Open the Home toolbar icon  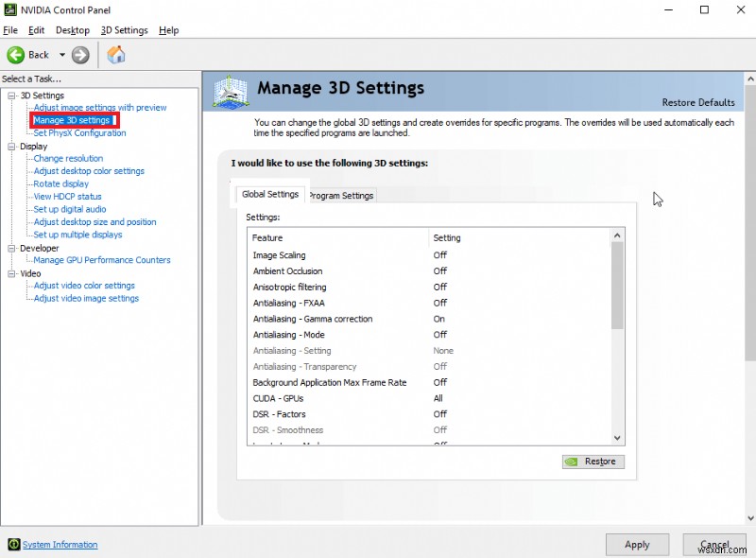pos(116,55)
